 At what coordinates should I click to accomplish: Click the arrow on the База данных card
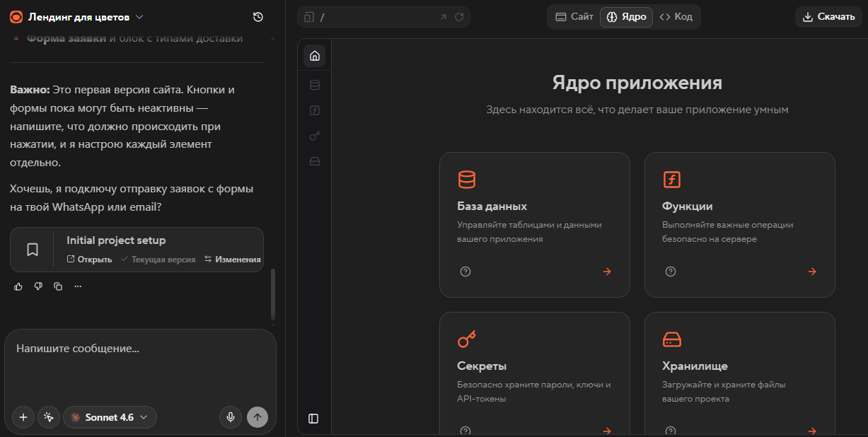[607, 272]
